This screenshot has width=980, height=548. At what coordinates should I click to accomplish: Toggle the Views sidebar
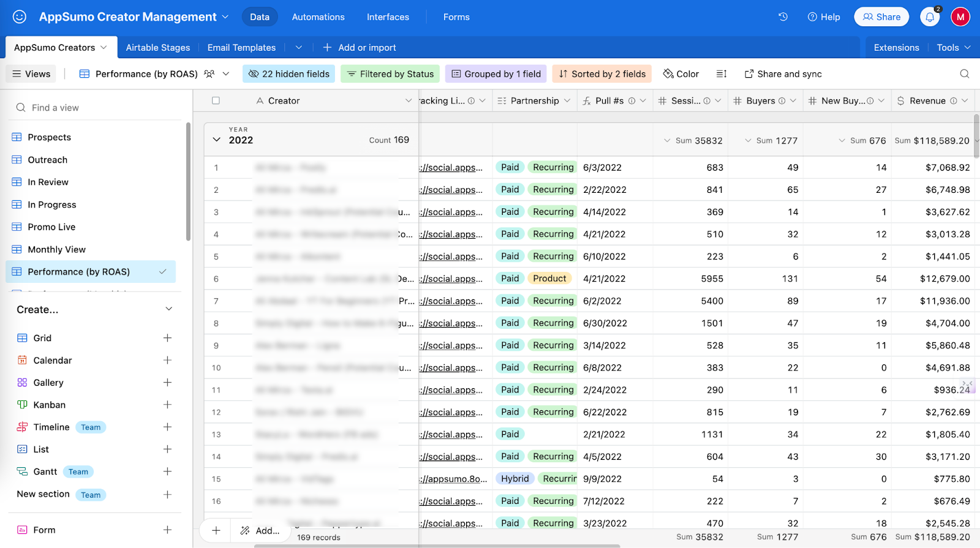(31, 74)
